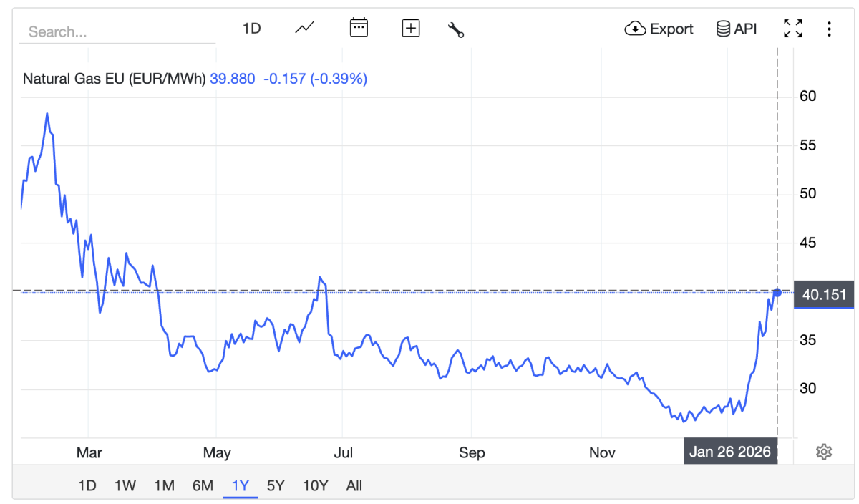This screenshot has height=504, width=859.
Task: Click in the Search input field
Action: (x=117, y=32)
